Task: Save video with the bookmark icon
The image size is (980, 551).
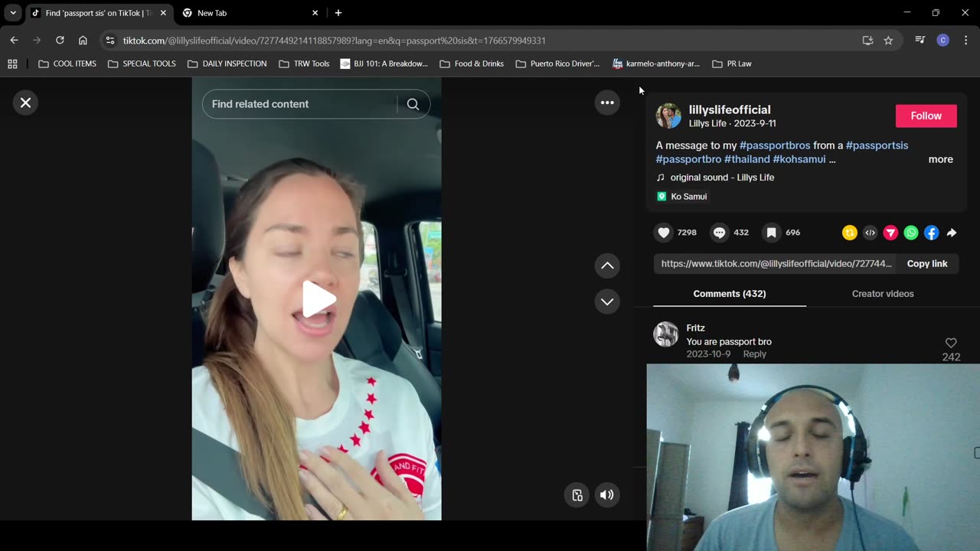Action: click(772, 233)
